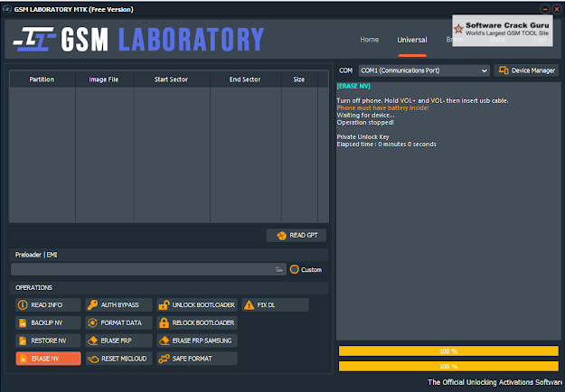The width and height of the screenshot is (565, 392).
Task: Click the Image File column header
Action: 104,79
